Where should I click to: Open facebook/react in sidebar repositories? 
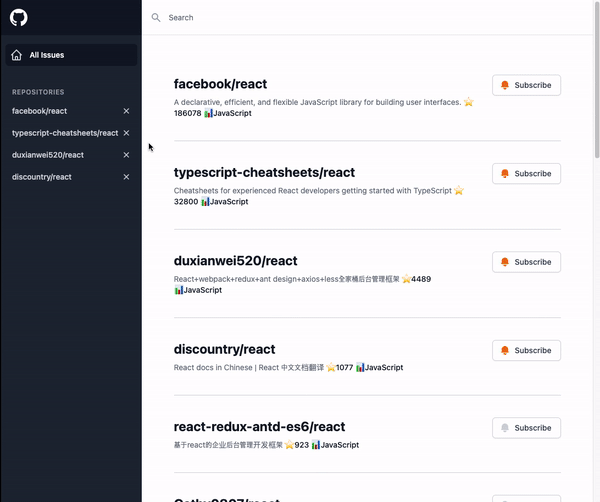(39, 111)
